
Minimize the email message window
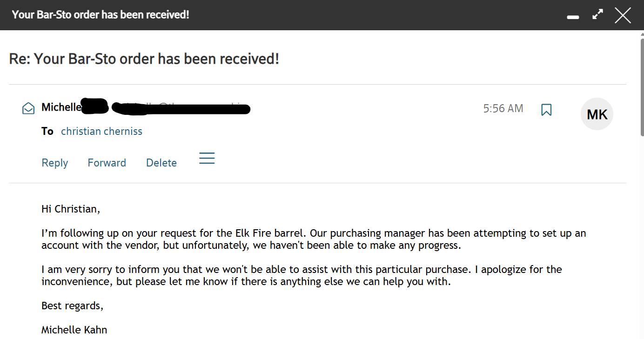coord(573,17)
